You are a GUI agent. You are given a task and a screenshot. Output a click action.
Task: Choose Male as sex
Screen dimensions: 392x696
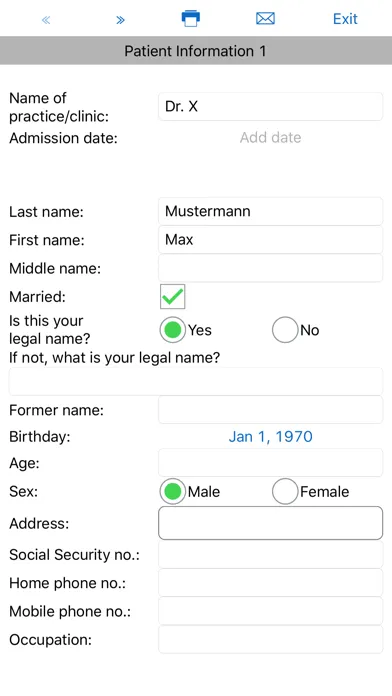(173, 491)
